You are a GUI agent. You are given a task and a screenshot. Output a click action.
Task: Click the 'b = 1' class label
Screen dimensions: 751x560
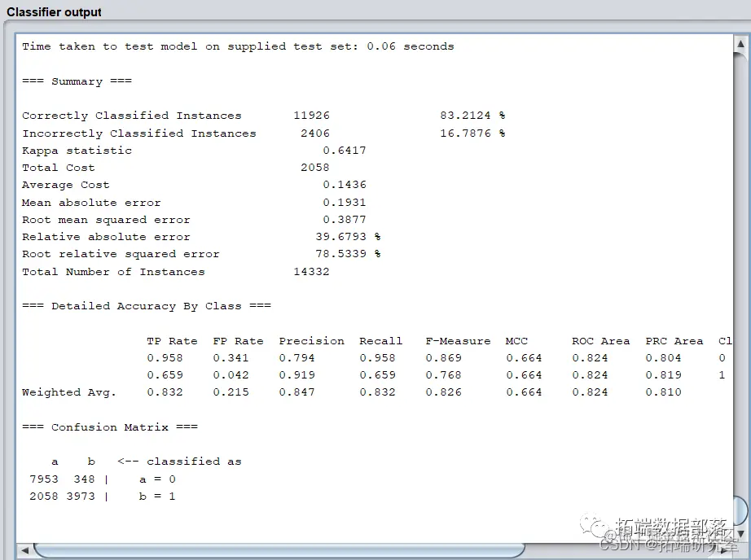tap(157, 497)
